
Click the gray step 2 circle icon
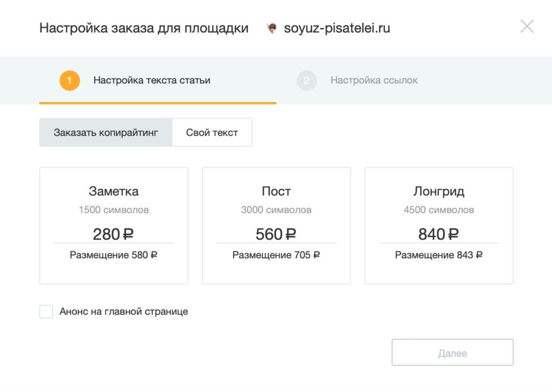pyautogui.click(x=306, y=80)
